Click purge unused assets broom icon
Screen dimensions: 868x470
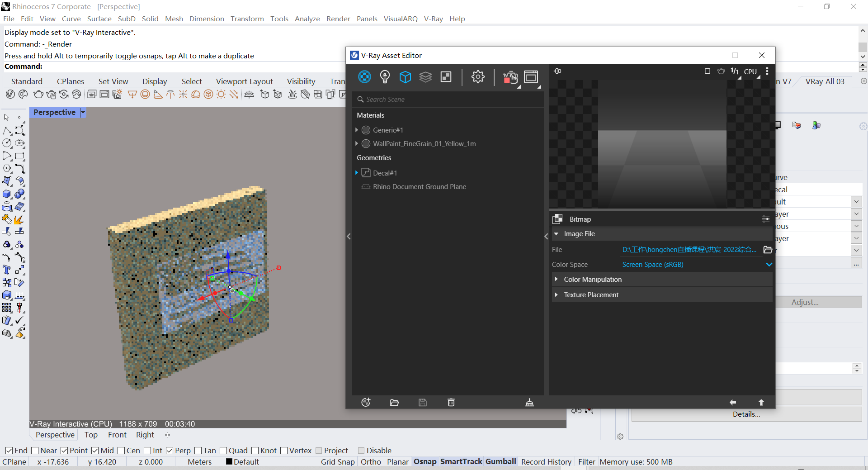[x=529, y=402]
